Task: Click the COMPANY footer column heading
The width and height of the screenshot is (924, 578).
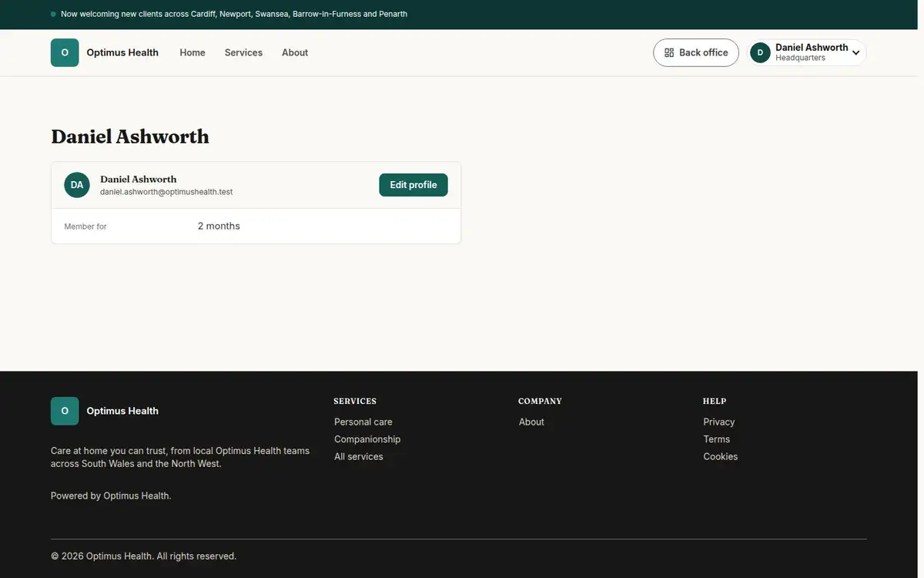Action: pyautogui.click(x=540, y=401)
